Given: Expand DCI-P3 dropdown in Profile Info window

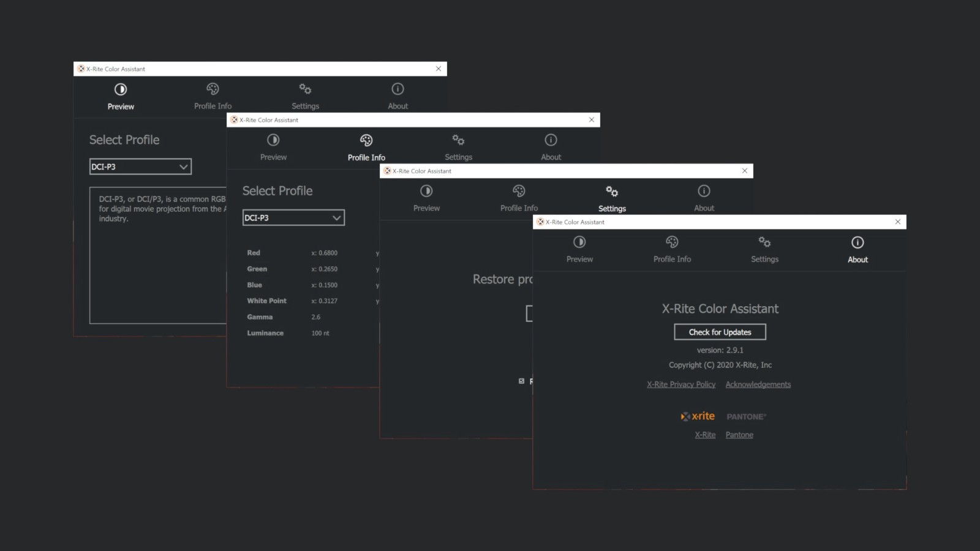Looking at the screenshot, I should pyautogui.click(x=293, y=217).
